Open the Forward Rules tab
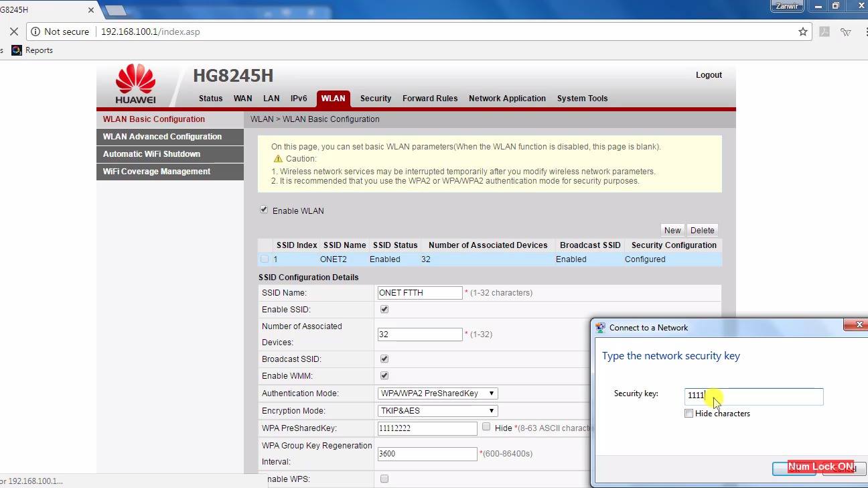The width and height of the screenshot is (868, 488). tap(430, 99)
